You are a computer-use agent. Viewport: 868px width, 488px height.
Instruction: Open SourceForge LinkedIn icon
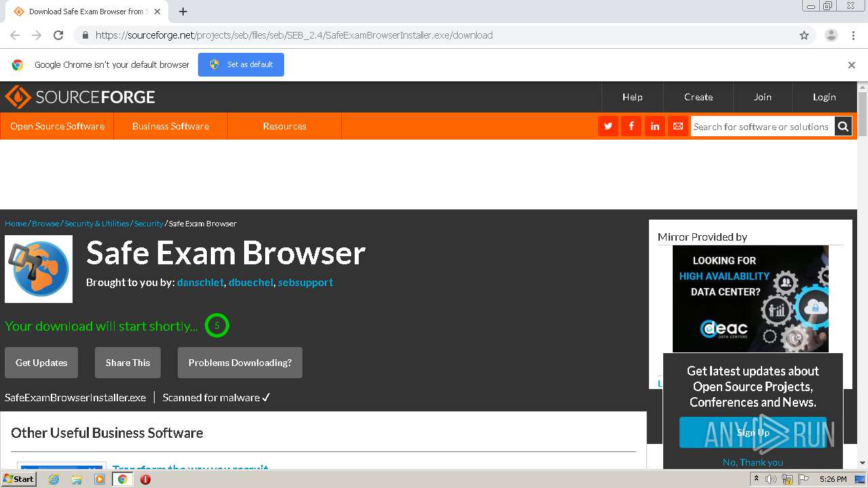click(x=654, y=126)
